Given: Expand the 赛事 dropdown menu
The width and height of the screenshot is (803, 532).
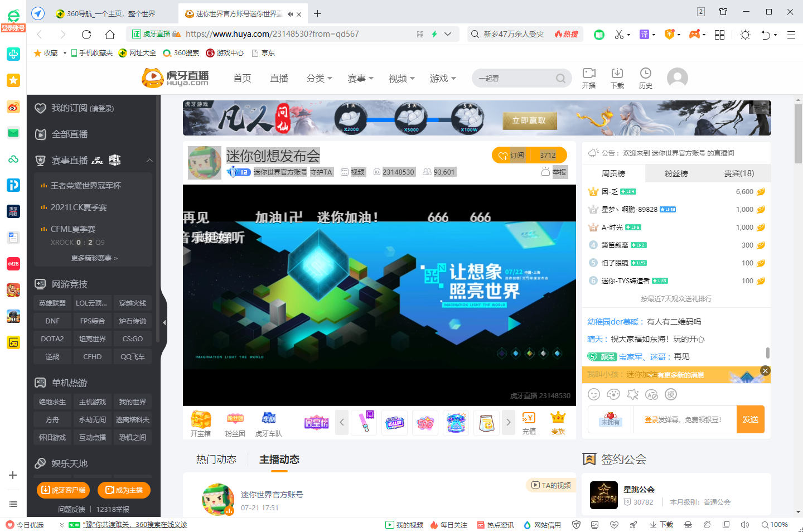Looking at the screenshot, I should [361, 79].
